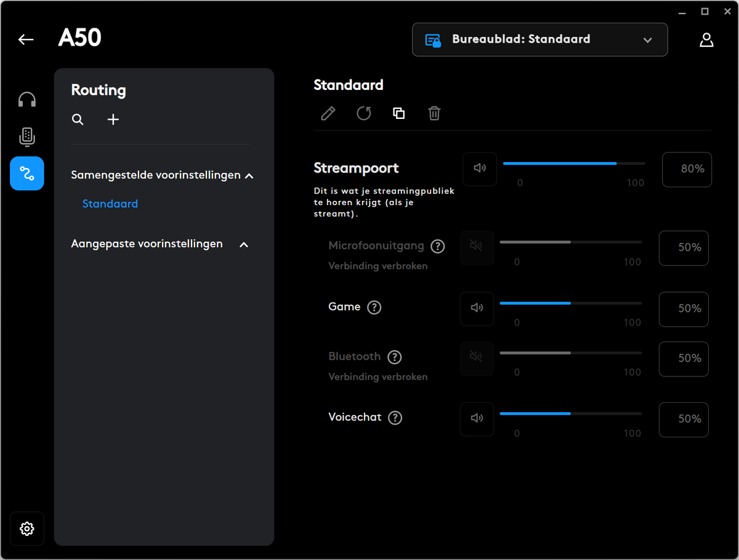This screenshot has height=560, width=739.
Task: Mute the Voicechat channel
Action: coord(477,419)
